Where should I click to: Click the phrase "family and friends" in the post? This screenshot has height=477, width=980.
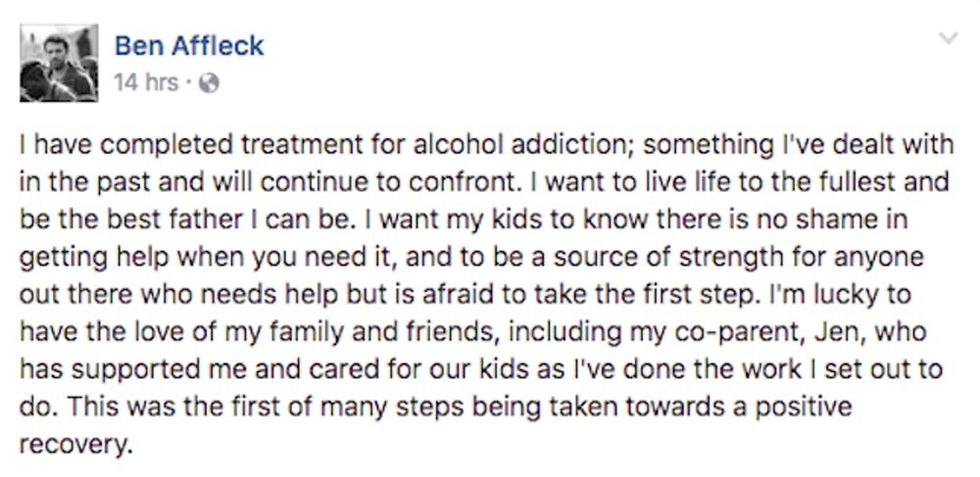387,333
